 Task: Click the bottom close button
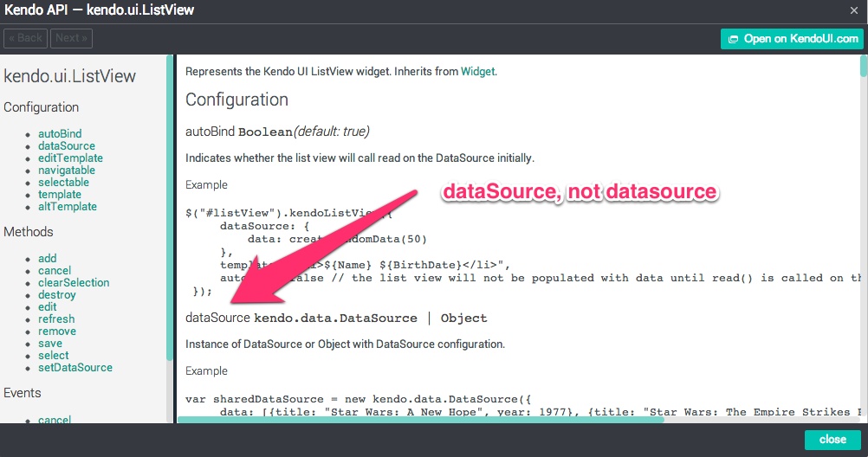832,440
